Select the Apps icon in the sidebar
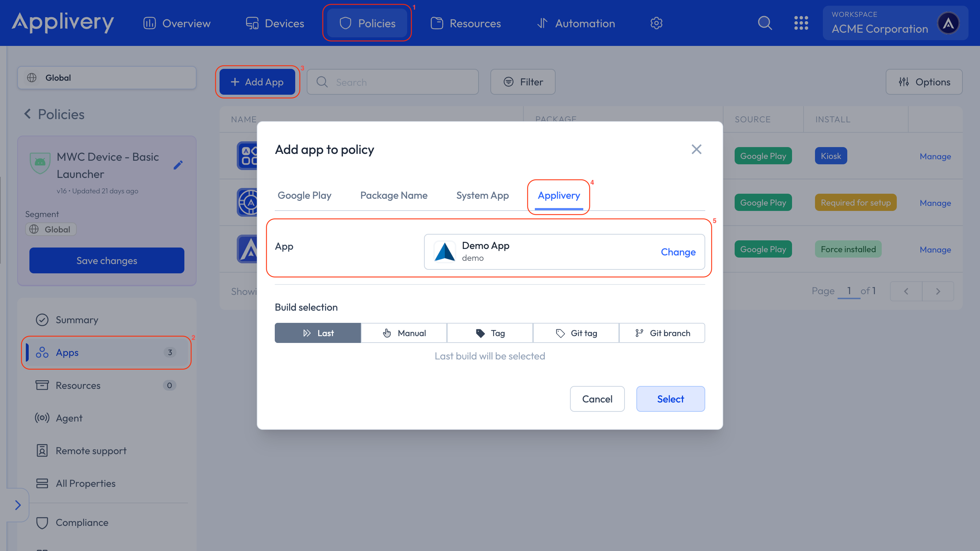 [42, 352]
